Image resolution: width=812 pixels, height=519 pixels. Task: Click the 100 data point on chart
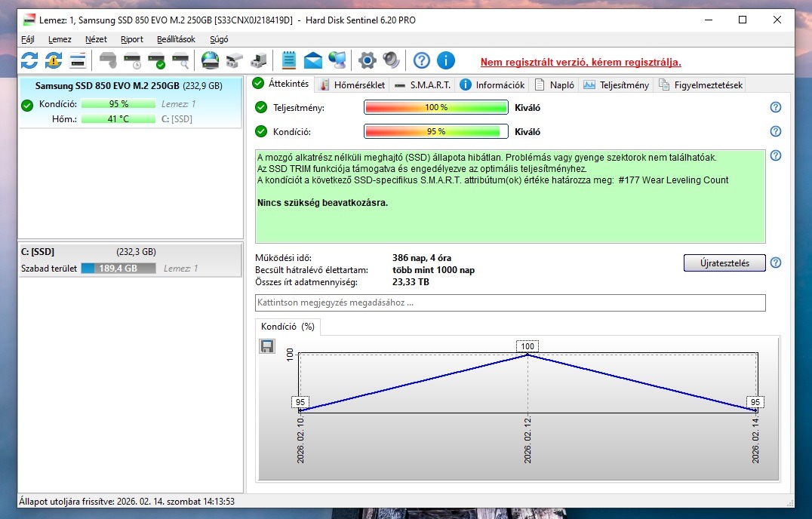point(527,355)
